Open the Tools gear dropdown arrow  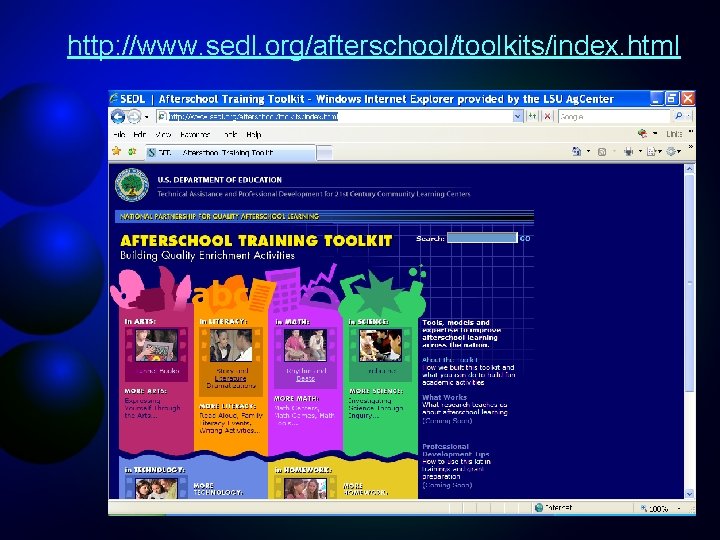680,152
